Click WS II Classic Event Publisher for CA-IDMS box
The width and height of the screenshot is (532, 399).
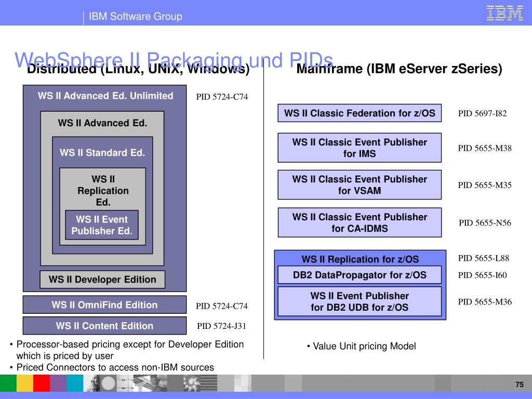click(x=360, y=222)
